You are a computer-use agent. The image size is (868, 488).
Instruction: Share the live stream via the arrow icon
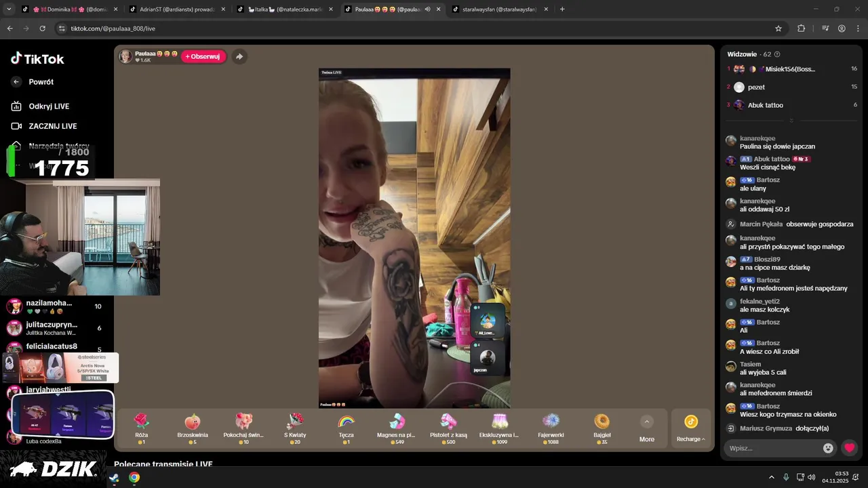tap(239, 56)
